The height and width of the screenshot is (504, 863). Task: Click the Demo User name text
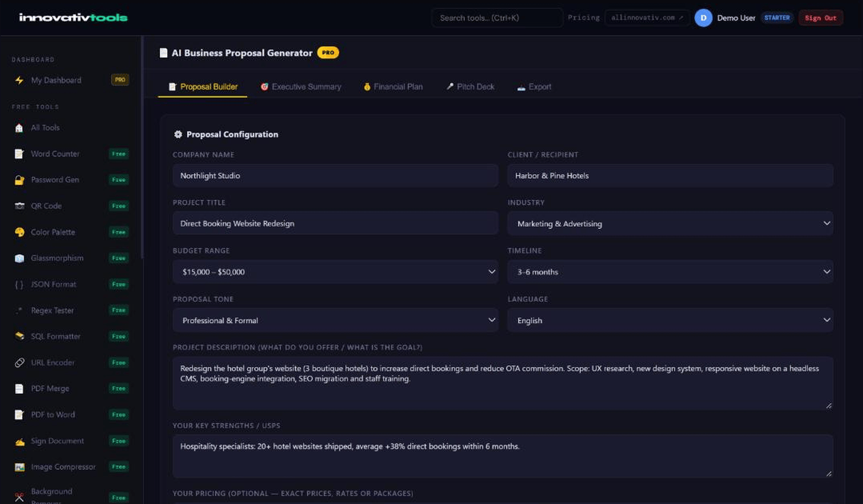click(736, 18)
